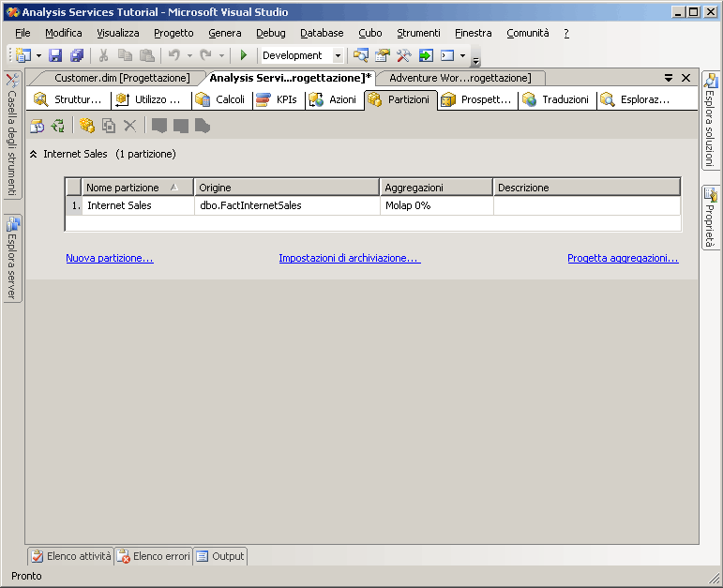Save the current file with the floppy icon
The width and height of the screenshot is (723, 588).
[x=55, y=55]
